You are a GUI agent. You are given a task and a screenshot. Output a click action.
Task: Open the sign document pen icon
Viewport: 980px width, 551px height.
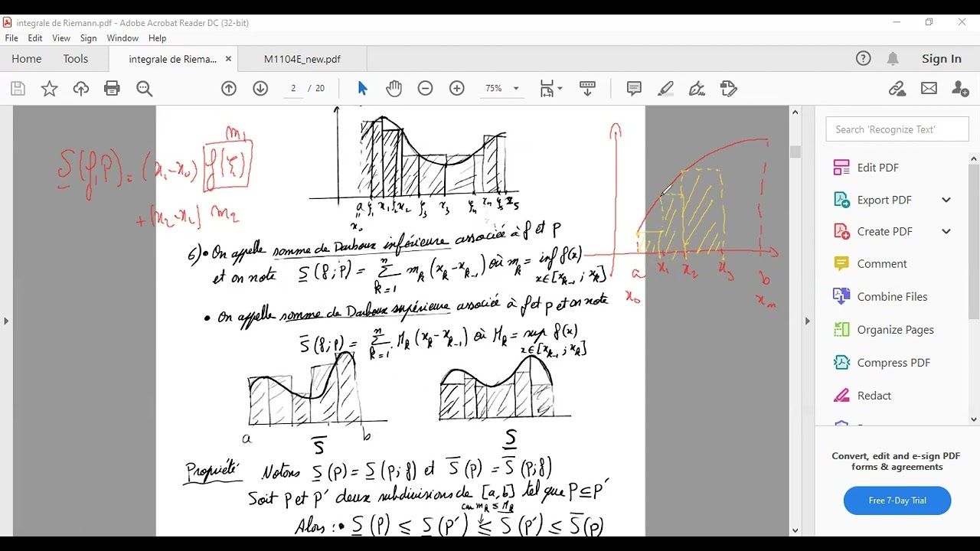[x=697, y=89]
